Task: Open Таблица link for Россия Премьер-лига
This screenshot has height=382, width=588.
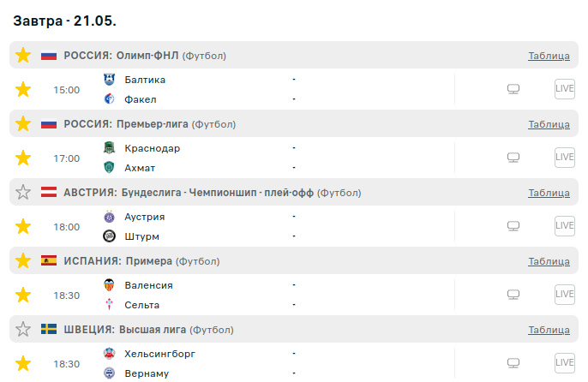Action: pyautogui.click(x=549, y=124)
